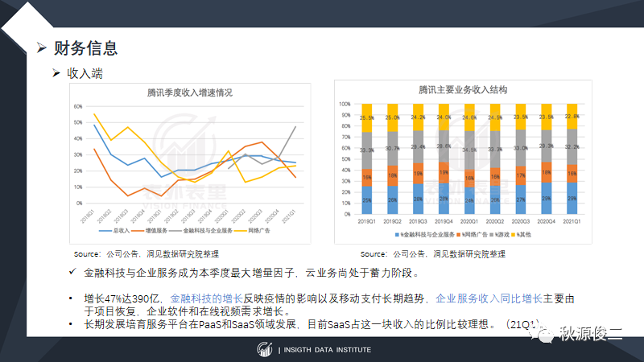Image resolution: width=644 pixels, height=362 pixels.
Task: Click the gray segment of the 2020Q3 bar
Action: pyautogui.click(x=521, y=148)
